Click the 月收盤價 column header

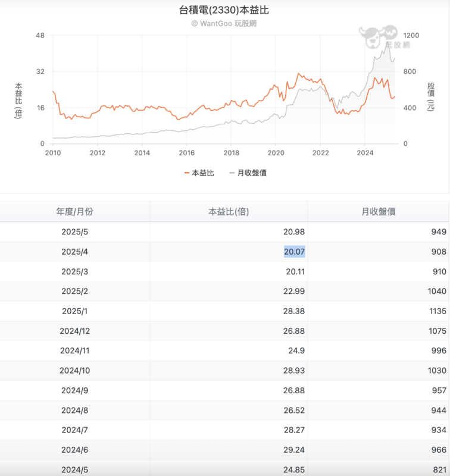379,211
